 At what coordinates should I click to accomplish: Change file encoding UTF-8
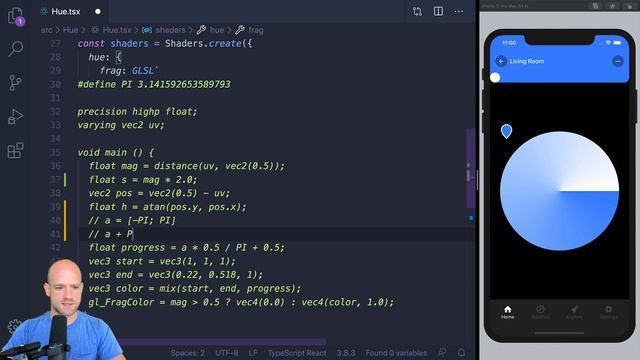click(227, 353)
